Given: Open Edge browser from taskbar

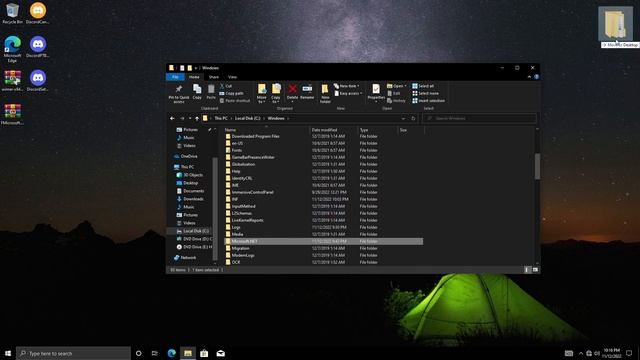Looking at the screenshot, I should tap(171, 353).
